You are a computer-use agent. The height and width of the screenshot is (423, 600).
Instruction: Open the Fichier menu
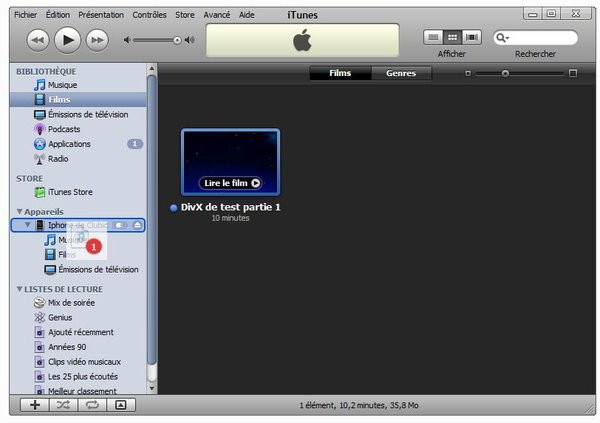pyautogui.click(x=25, y=15)
